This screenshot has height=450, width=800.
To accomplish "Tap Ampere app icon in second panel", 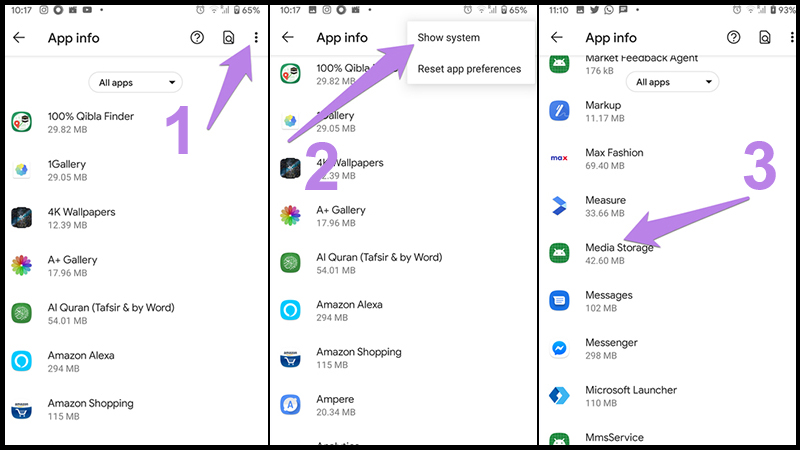I will [x=290, y=405].
